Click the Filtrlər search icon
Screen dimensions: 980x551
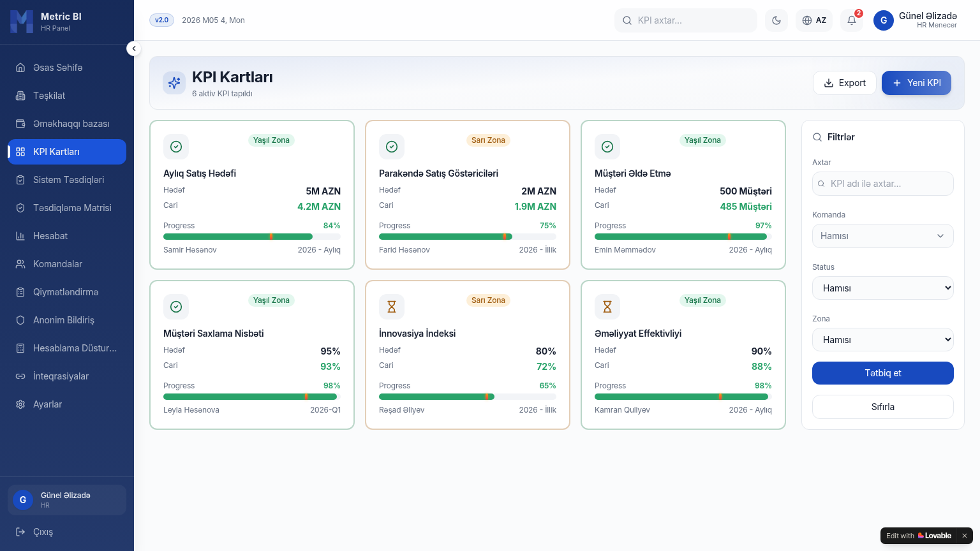pos(817,137)
